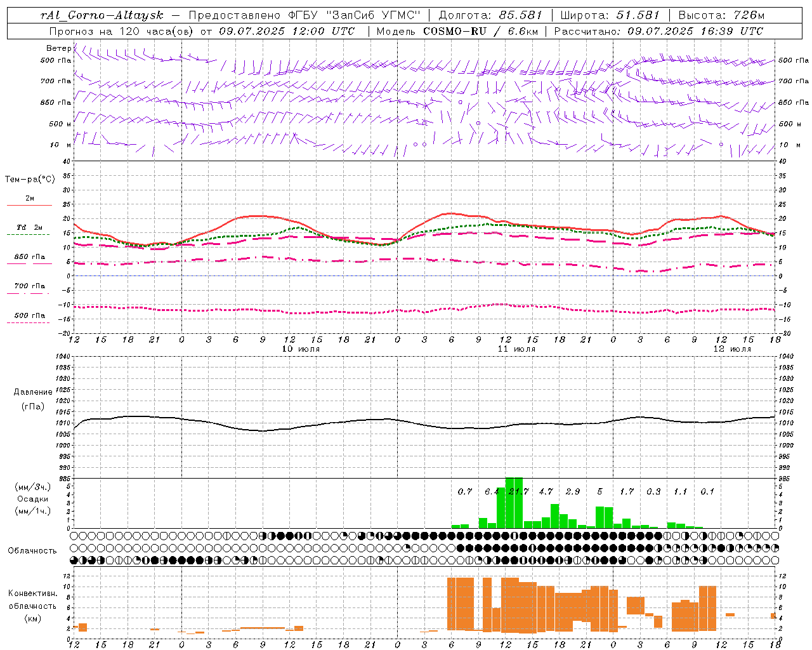Click the Долгота: 85.581 value
The height and width of the screenshot is (650, 812).
click(490, 15)
